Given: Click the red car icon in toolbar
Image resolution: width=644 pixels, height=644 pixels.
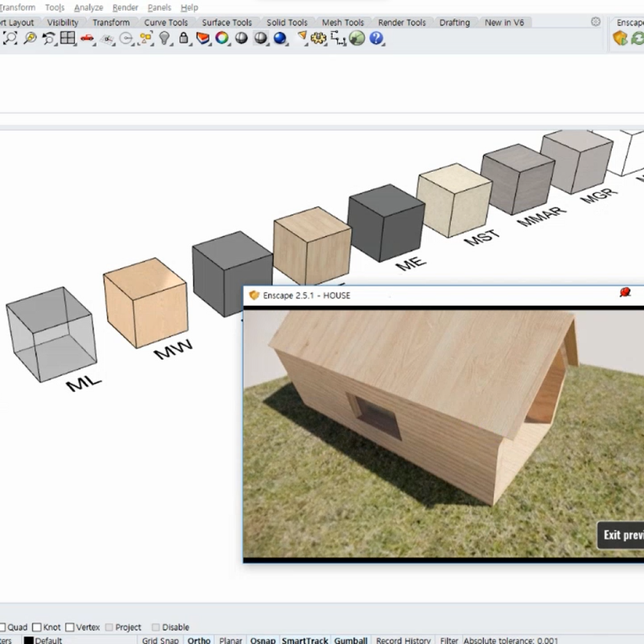Looking at the screenshot, I should pyautogui.click(x=87, y=38).
